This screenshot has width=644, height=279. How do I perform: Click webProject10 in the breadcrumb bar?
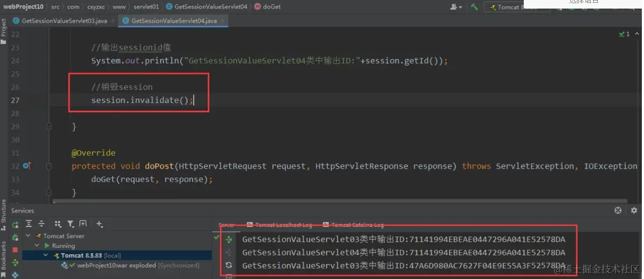coord(23,7)
